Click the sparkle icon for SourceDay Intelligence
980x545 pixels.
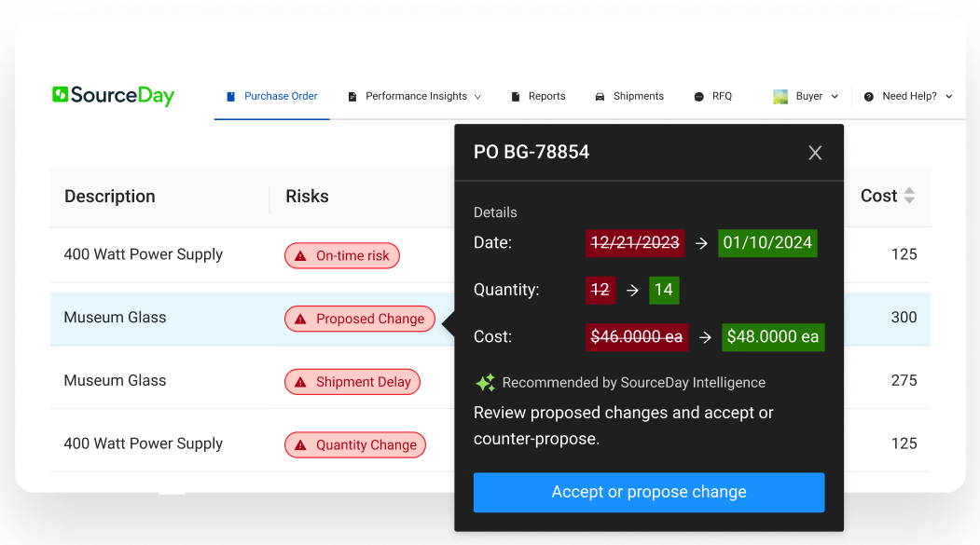point(485,382)
